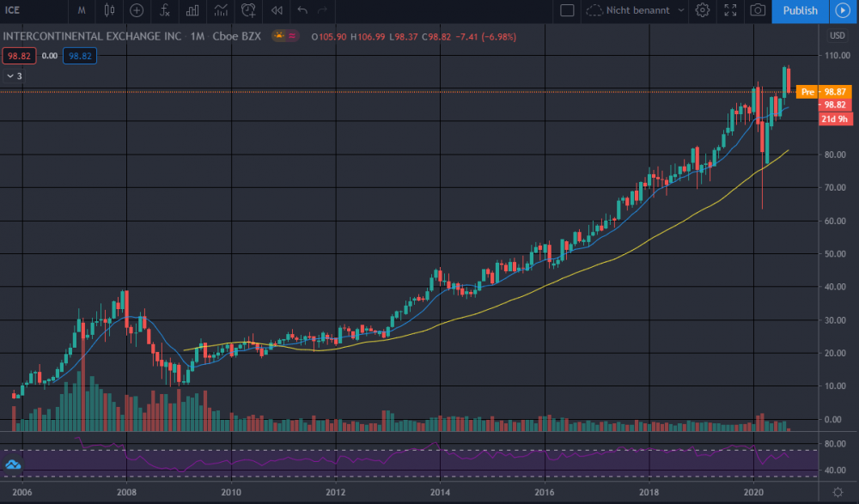The width and height of the screenshot is (859, 504).
Task: Open the axis settings gear at bottom right
Action: point(838,493)
